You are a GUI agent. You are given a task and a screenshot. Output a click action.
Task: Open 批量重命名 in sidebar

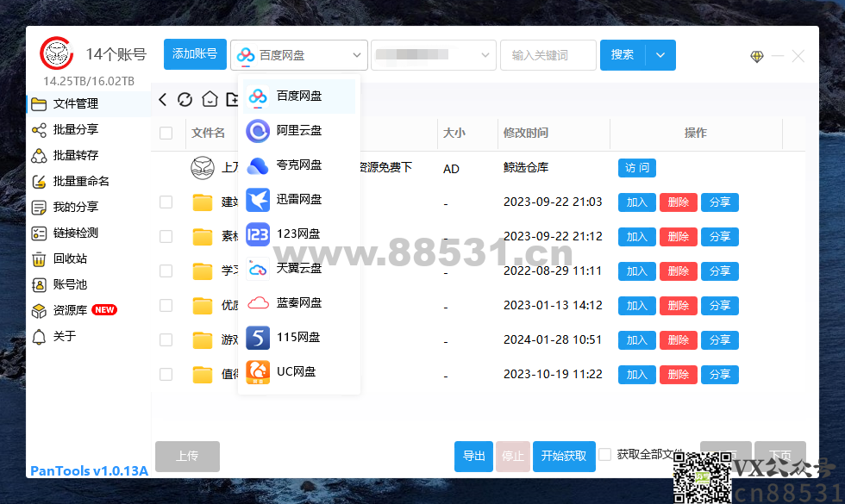click(x=89, y=181)
